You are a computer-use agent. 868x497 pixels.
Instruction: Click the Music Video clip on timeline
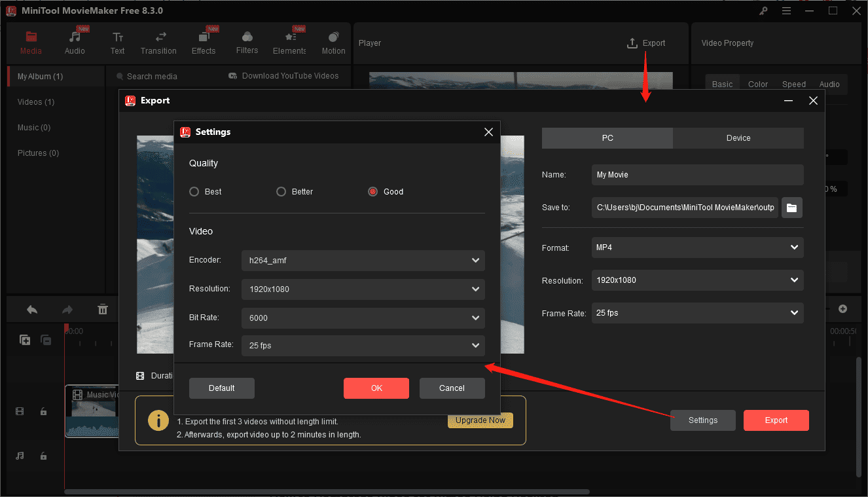[x=92, y=411]
